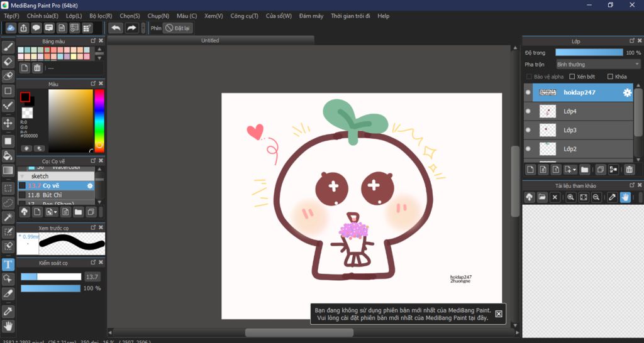Select the Eyedropper tool
The width and height of the screenshot is (644, 343).
point(8,312)
